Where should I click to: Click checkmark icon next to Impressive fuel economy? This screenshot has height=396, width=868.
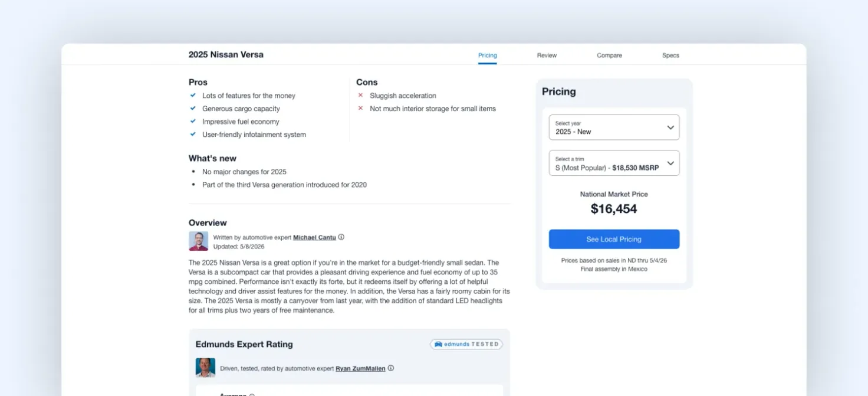click(x=193, y=122)
